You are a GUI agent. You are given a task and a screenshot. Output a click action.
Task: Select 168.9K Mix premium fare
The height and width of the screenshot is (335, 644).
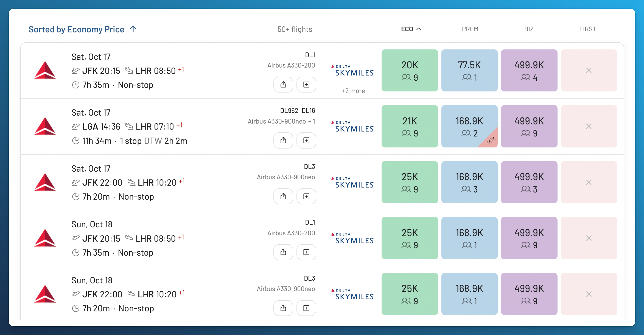tap(469, 126)
